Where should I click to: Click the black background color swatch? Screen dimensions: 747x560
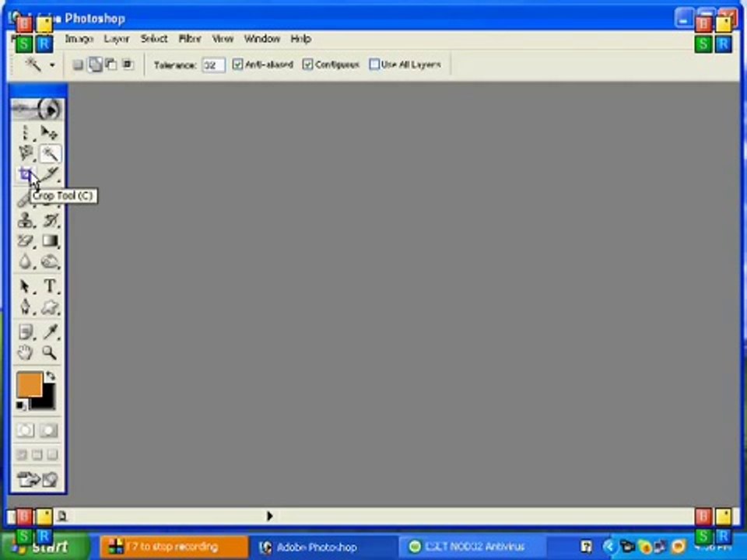pyautogui.click(x=47, y=401)
